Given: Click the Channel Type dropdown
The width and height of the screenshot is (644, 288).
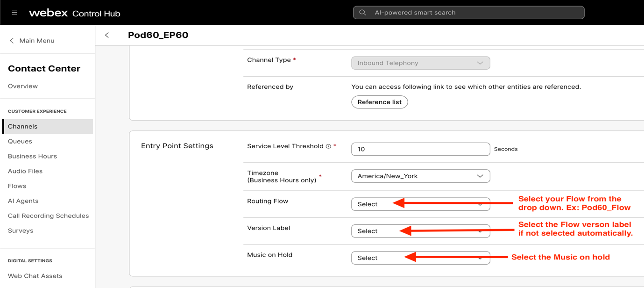Looking at the screenshot, I should [x=420, y=63].
